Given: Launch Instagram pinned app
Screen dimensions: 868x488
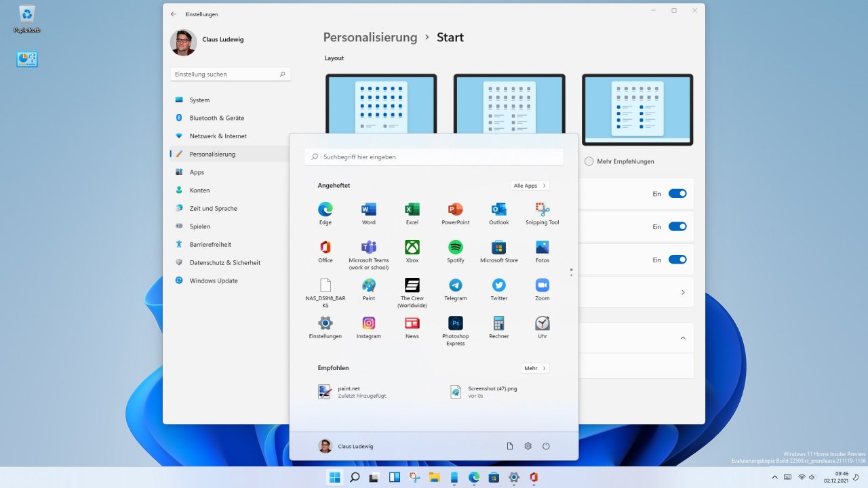Looking at the screenshot, I should pos(369,327).
